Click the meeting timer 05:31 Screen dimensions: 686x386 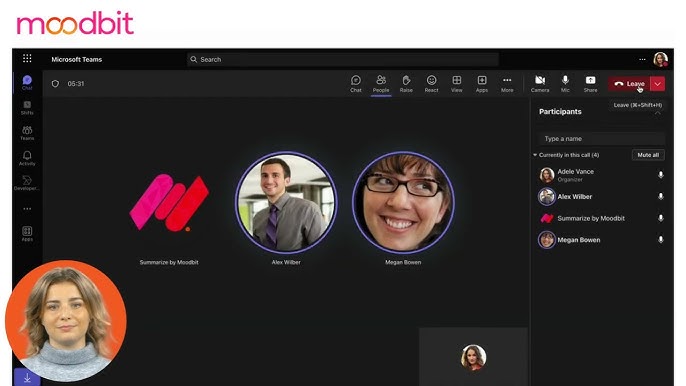click(x=76, y=84)
